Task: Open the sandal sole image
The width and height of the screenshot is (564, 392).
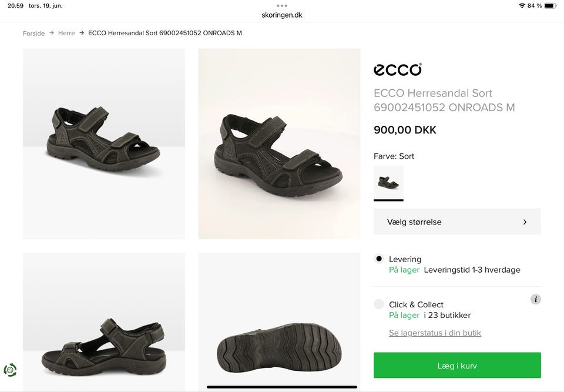Action: pos(279,321)
